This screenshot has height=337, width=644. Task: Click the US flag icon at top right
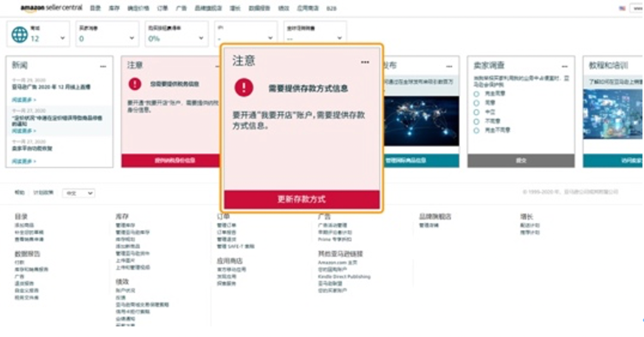point(623,8)
